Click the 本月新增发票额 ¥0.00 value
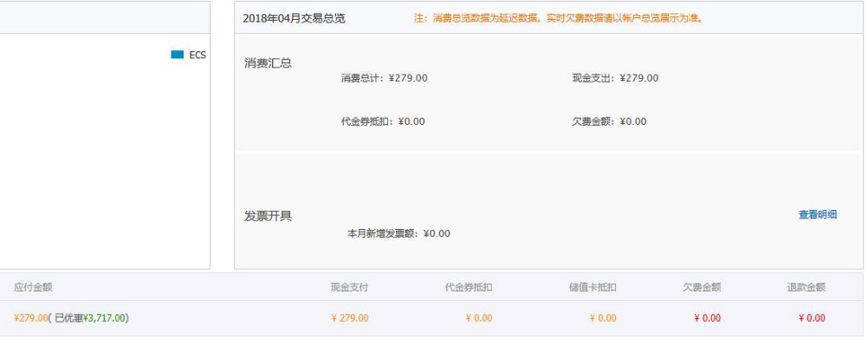 tap(398, 233)
